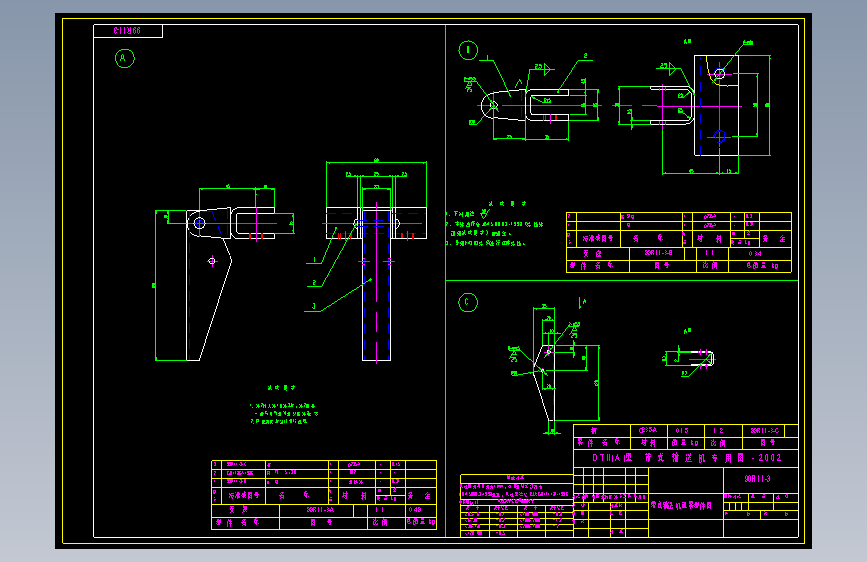Select the weight value "015"

(x=681, y=430)
